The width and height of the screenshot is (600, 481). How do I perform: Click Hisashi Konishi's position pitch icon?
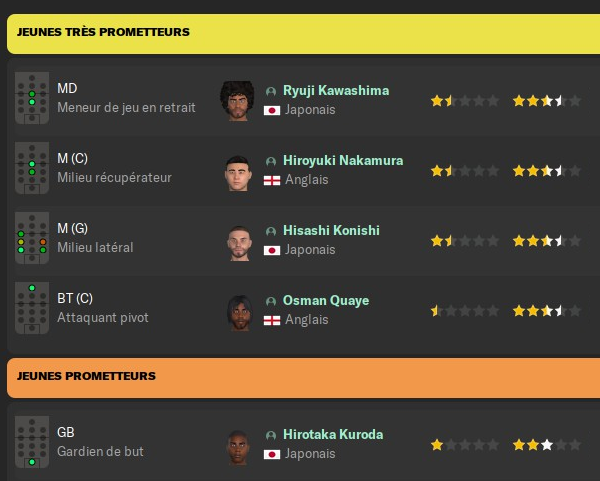pos(32,238)
